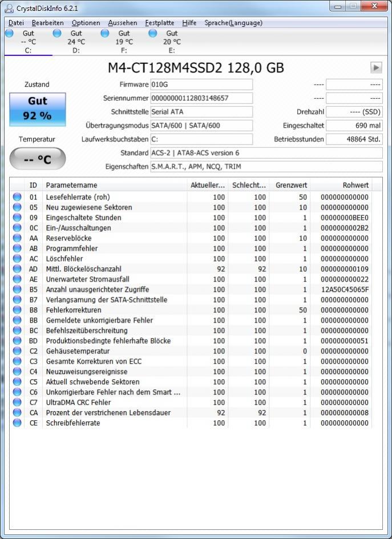Click raw value 000000000051
The height and width of the screenshot is (539, 392).
[x=345, y=341]
